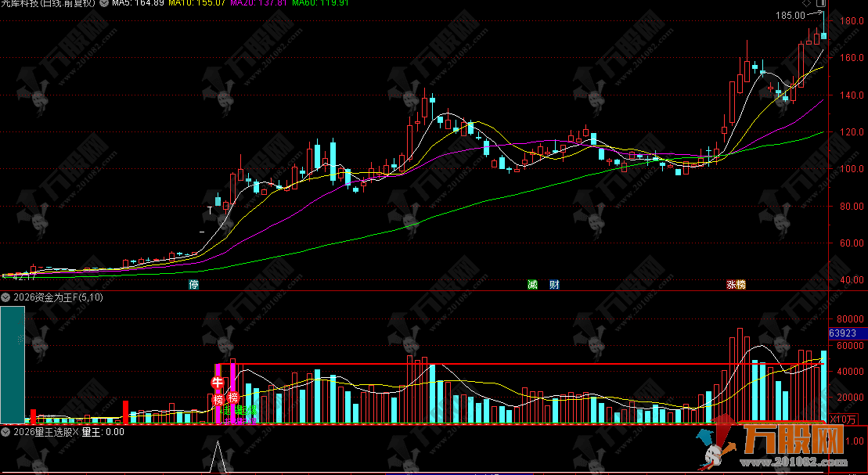Screen dimensions: 868x475
Task: Click the 185.00 high price label
Action: pos(790,15)
